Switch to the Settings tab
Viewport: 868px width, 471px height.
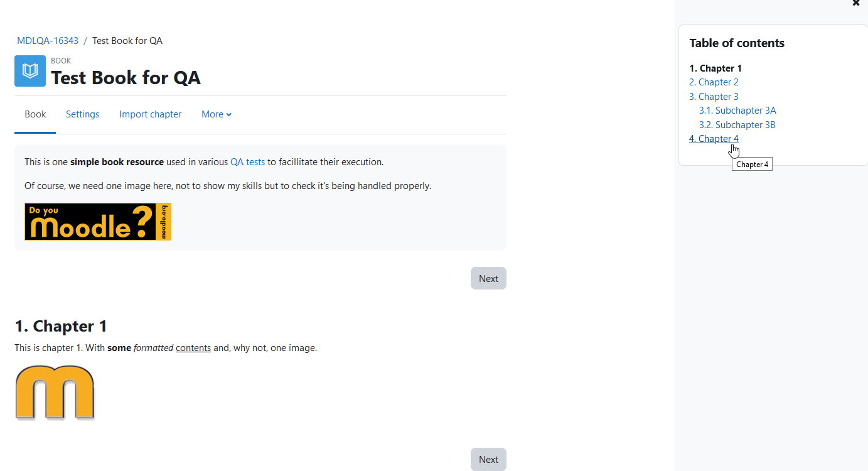coord(83,114)
